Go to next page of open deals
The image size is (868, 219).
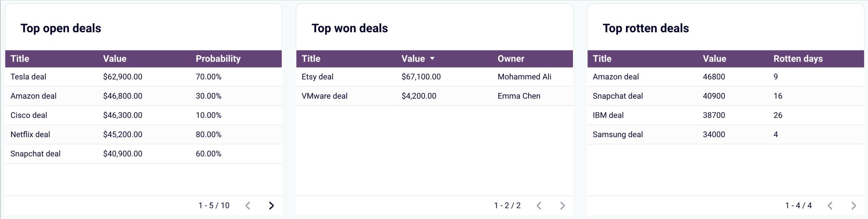(271, 206)
